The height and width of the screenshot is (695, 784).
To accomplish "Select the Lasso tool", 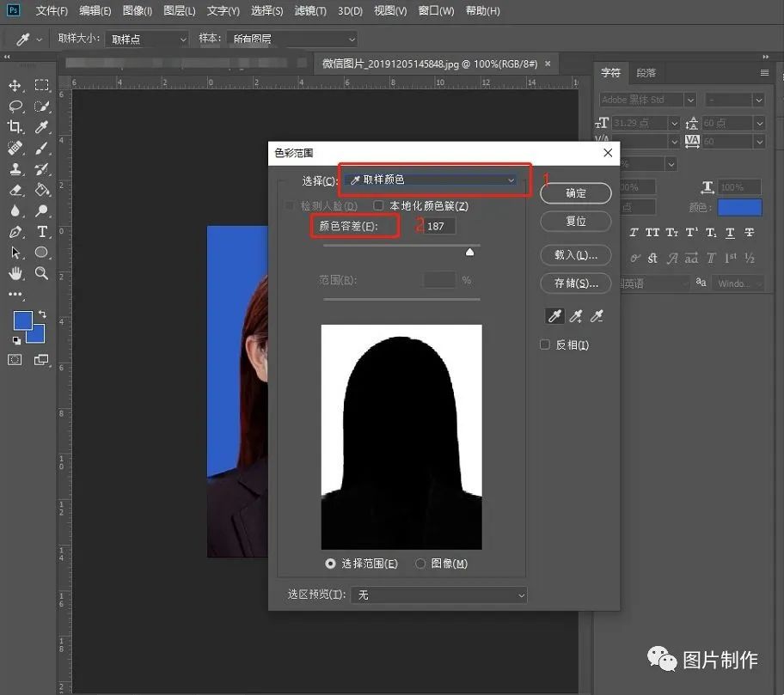I will pos(15,107).
